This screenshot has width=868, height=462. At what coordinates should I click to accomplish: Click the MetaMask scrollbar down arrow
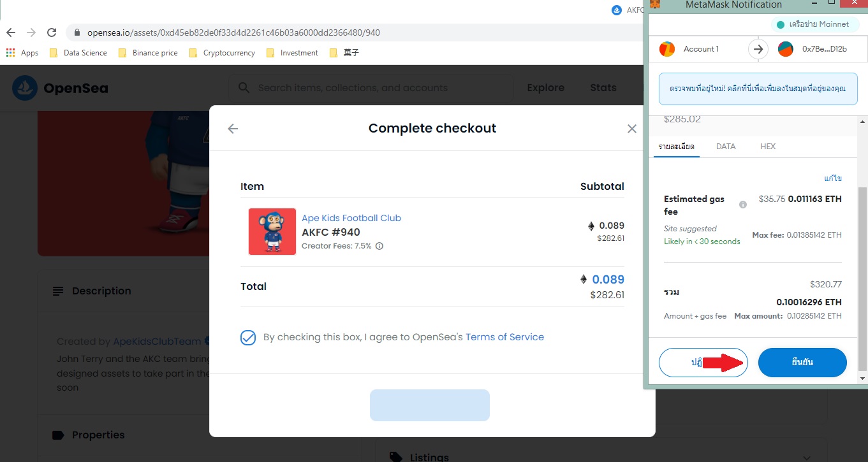862,377
